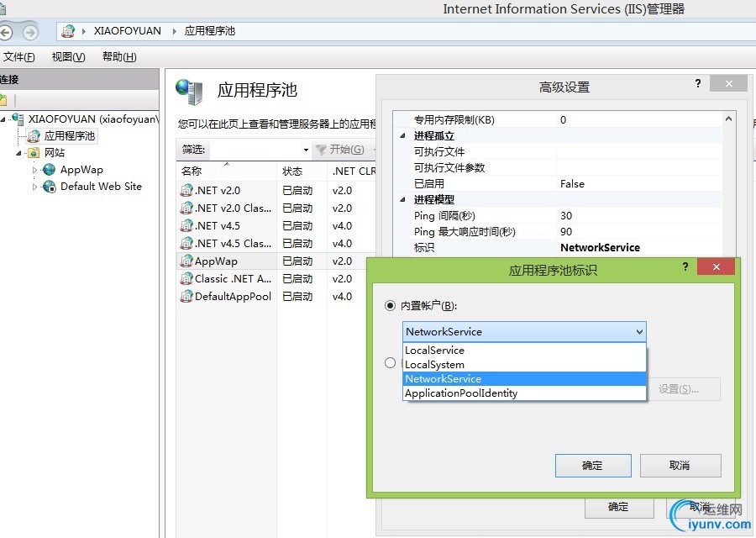Click the .NET v4.5 Classic pool icon
This screenshot has height=538, width=756.
(186, 243)
